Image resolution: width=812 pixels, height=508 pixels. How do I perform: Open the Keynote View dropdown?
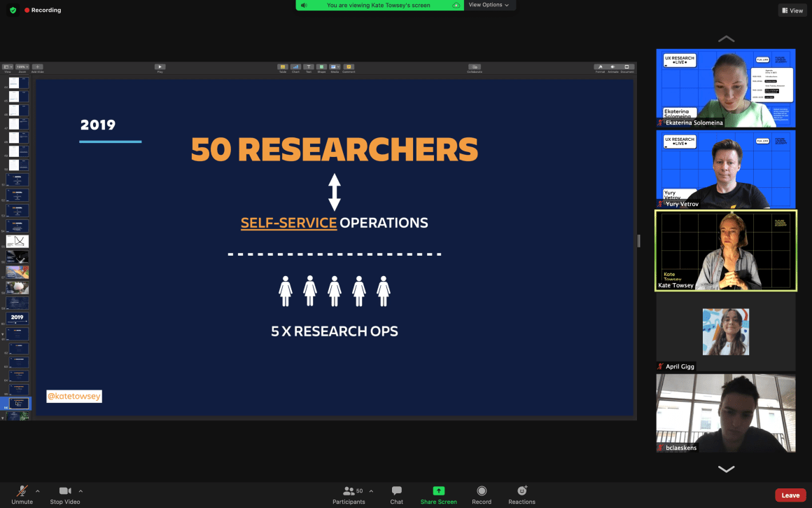click(x=8, y=67)
